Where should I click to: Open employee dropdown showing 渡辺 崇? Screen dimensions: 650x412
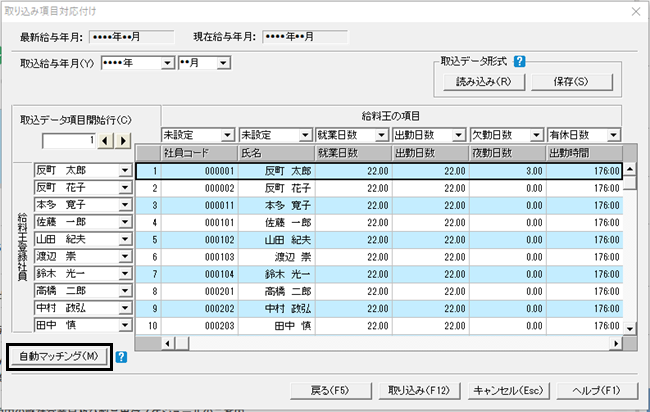(125, 257)
